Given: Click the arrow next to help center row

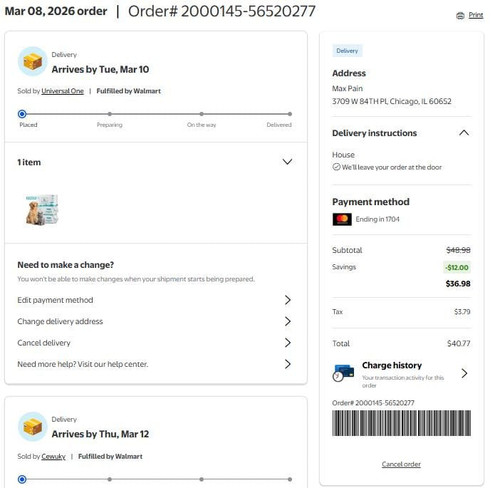Looking at the screenshot, I should pos(288,364).
